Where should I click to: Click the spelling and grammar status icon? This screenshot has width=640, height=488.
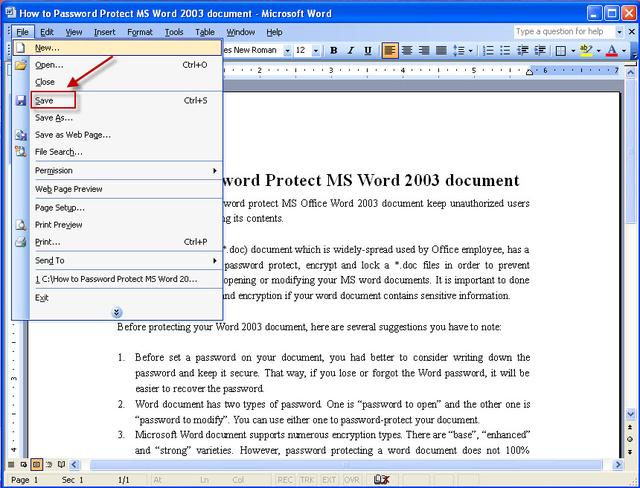pyautogui.click(x=382, y=480)
